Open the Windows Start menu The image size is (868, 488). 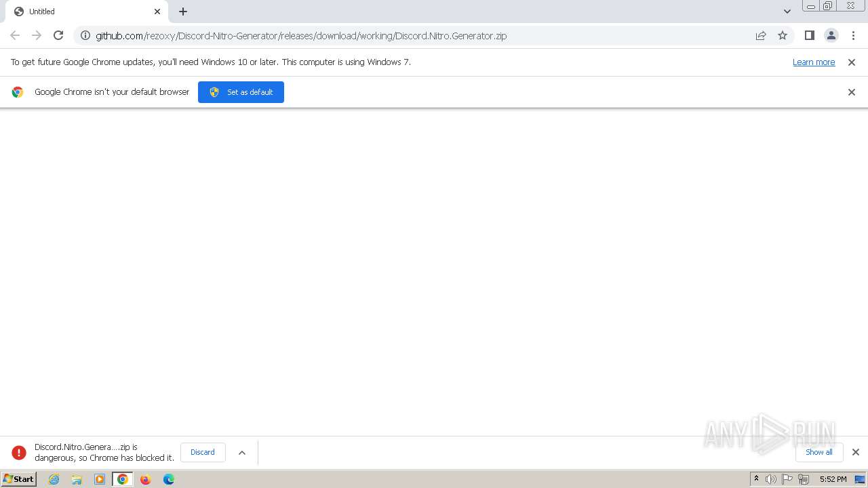(x=18, y=479)
